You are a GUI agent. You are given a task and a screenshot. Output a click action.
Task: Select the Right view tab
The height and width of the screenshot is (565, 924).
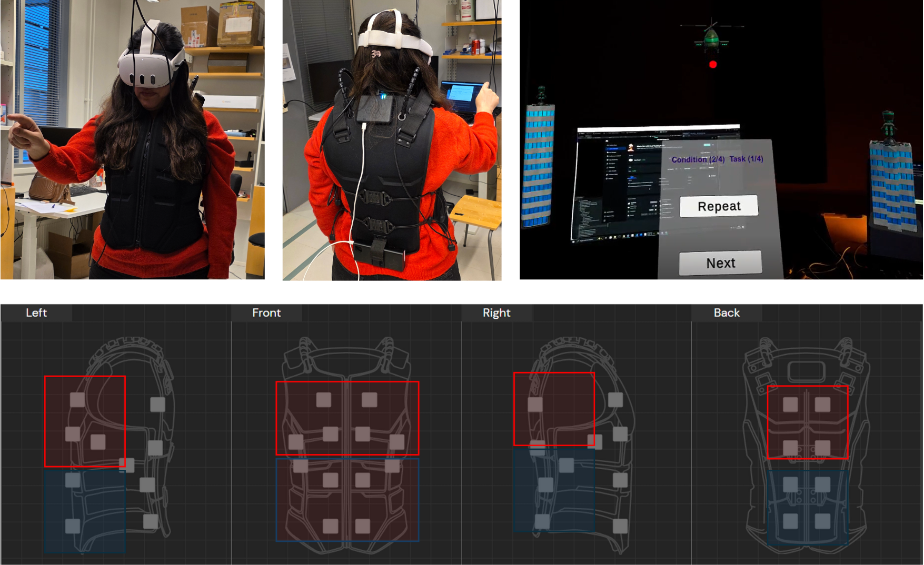pyautogui.click(x=496, y=312)
